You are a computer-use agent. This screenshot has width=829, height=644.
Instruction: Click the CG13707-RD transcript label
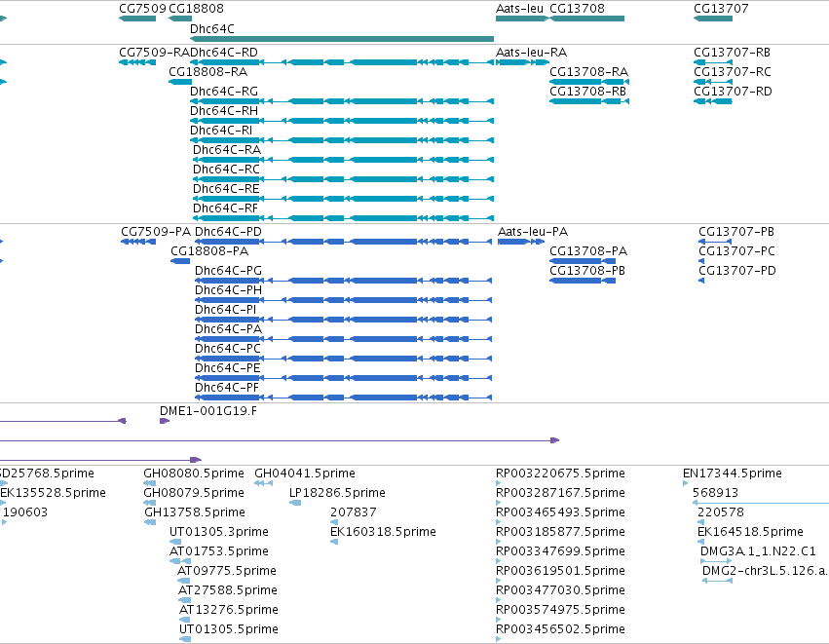pyautogui.click(x=733, y=92)
